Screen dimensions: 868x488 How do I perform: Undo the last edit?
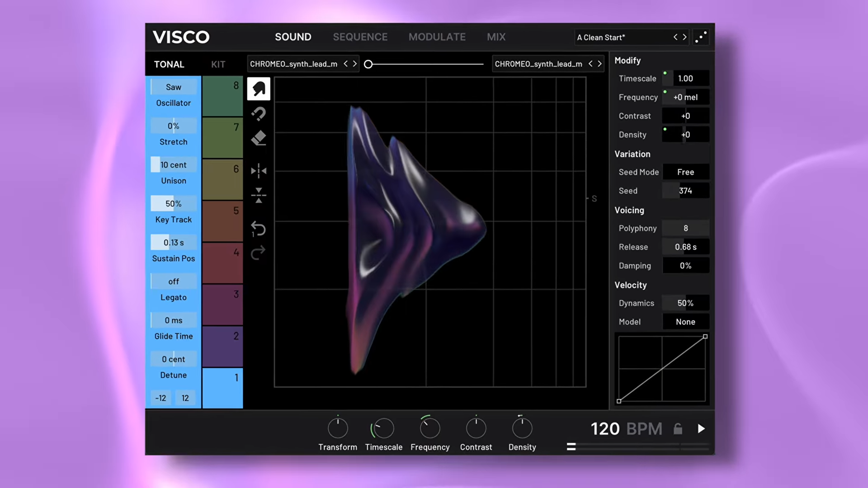pos(258,229)
